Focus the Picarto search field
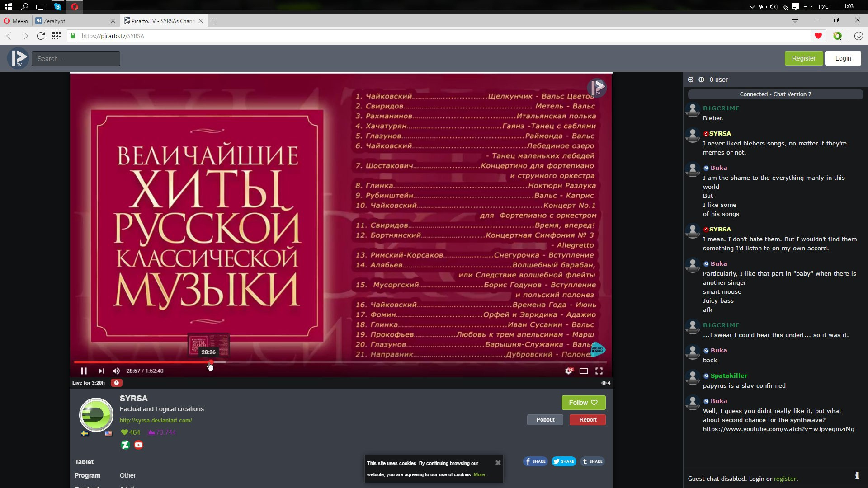 click(76, 59)
